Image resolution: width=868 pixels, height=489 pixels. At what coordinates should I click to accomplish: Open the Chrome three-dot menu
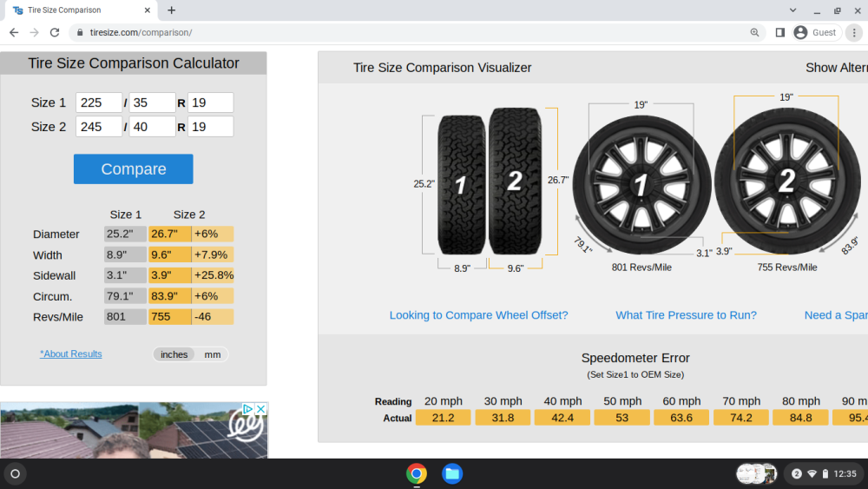point(854,33)
